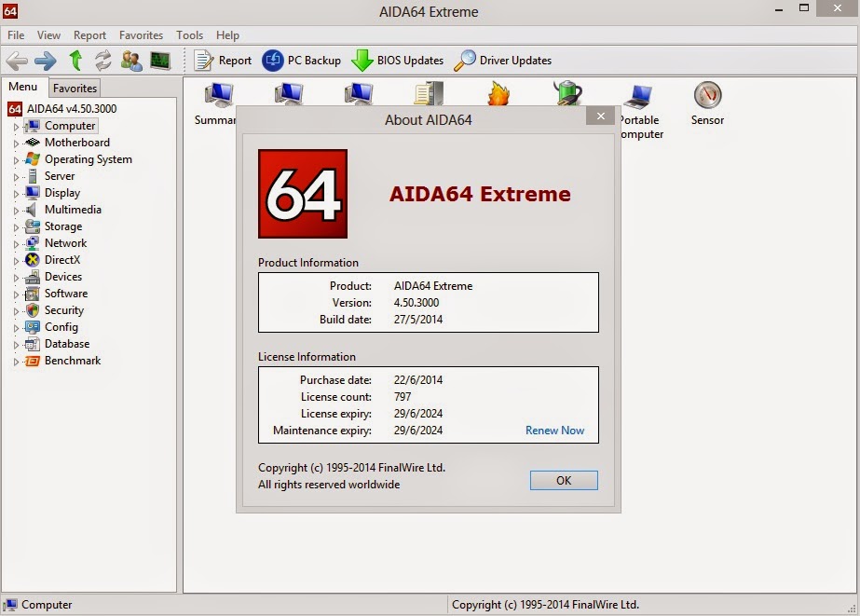Click the Back arrow toolbar icon
This screenshot has width=860, height=616.
(x=17, y=61)
